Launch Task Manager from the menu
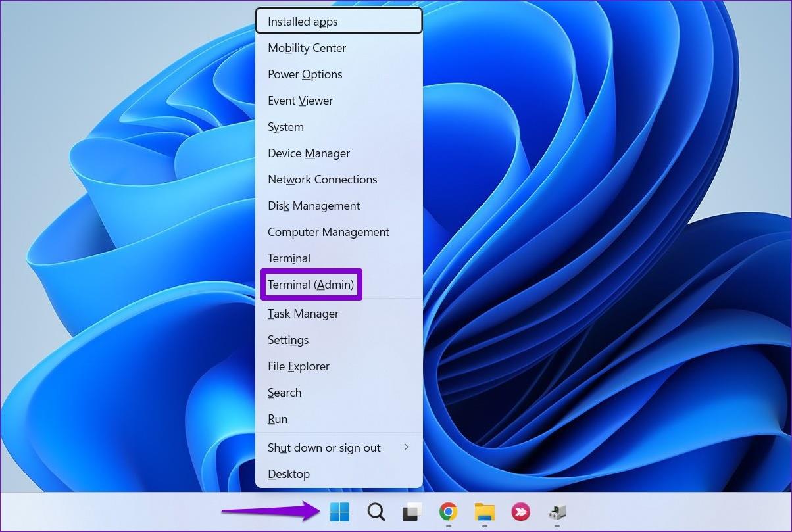 point(303,313)
